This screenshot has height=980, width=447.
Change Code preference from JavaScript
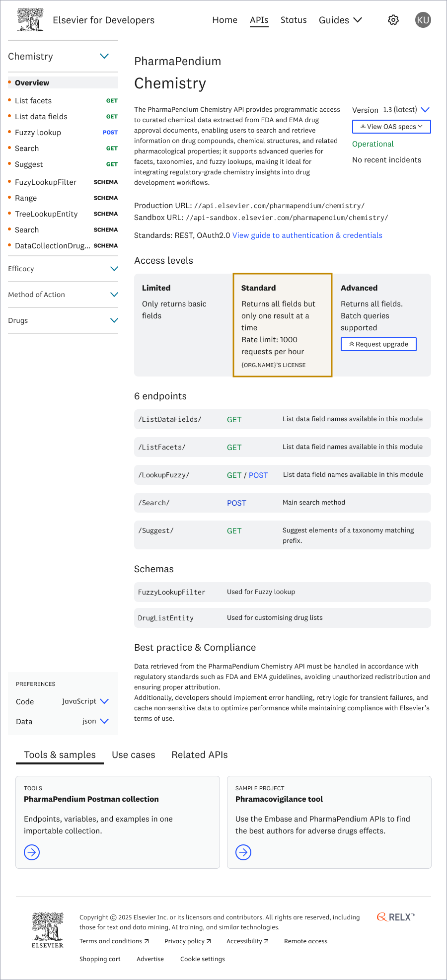pyautogui.click(x=85, y=701)
